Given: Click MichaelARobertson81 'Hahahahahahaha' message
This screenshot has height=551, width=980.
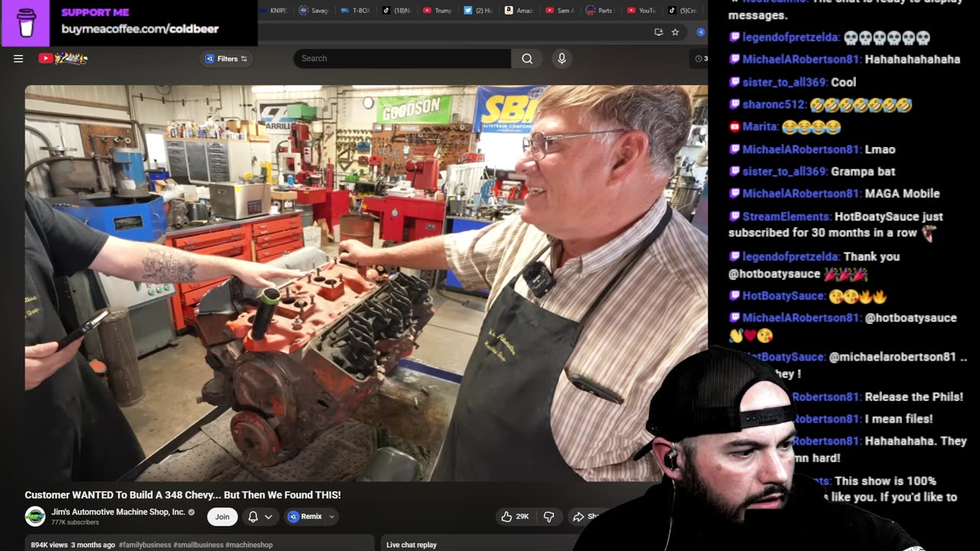Looking at the screenshot, I should point(844,59).
